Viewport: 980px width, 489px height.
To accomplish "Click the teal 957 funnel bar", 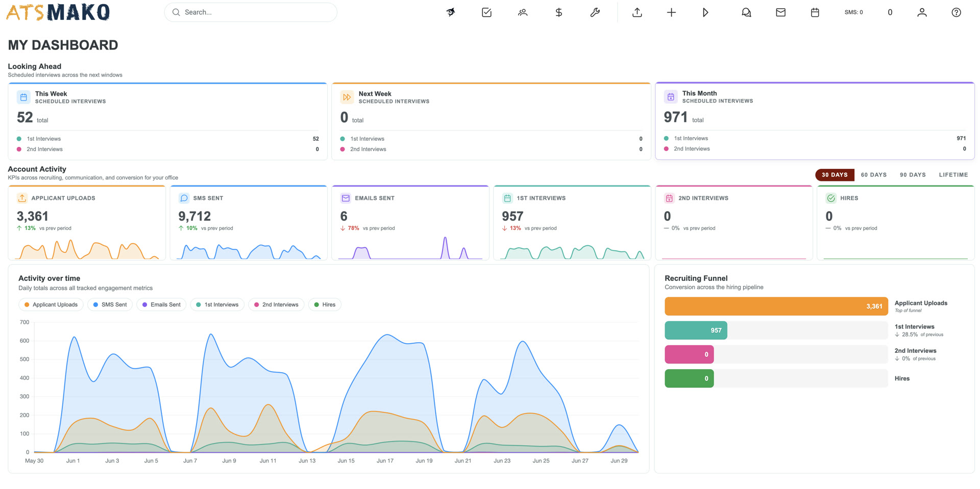I will [x=696, y=330].
